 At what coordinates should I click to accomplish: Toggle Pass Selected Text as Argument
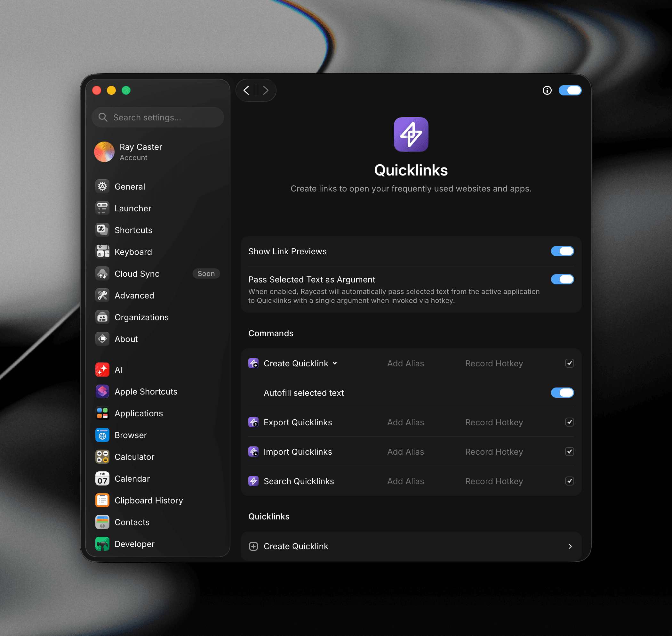(x=562, y=279)
